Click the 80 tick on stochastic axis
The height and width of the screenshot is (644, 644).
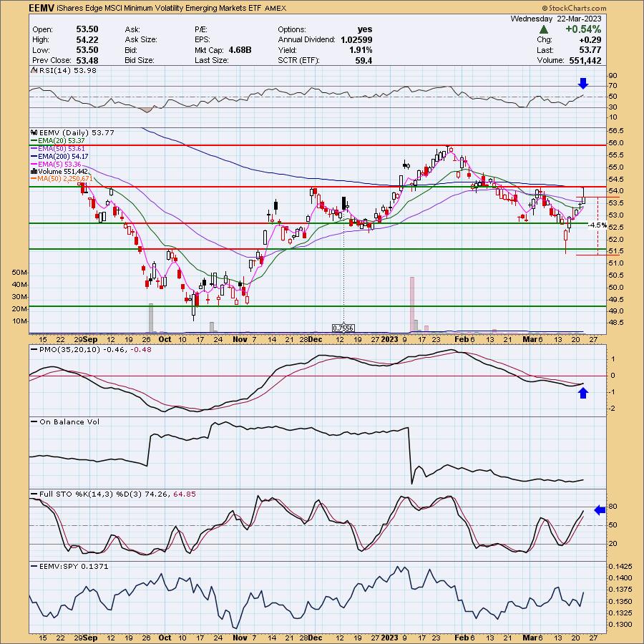tap(613, 507)
